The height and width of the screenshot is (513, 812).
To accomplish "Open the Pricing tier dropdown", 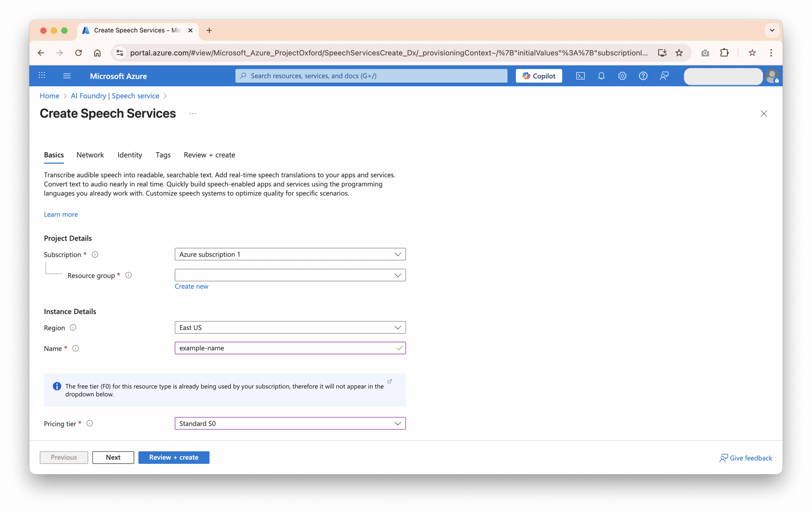I will 290,423.
